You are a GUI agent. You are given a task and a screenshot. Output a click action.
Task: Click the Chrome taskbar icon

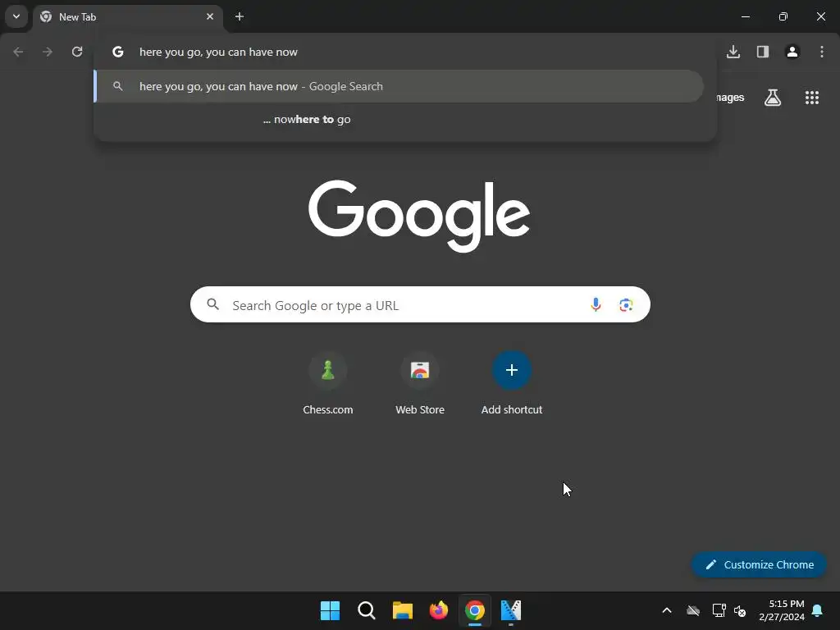pos(475,610)
